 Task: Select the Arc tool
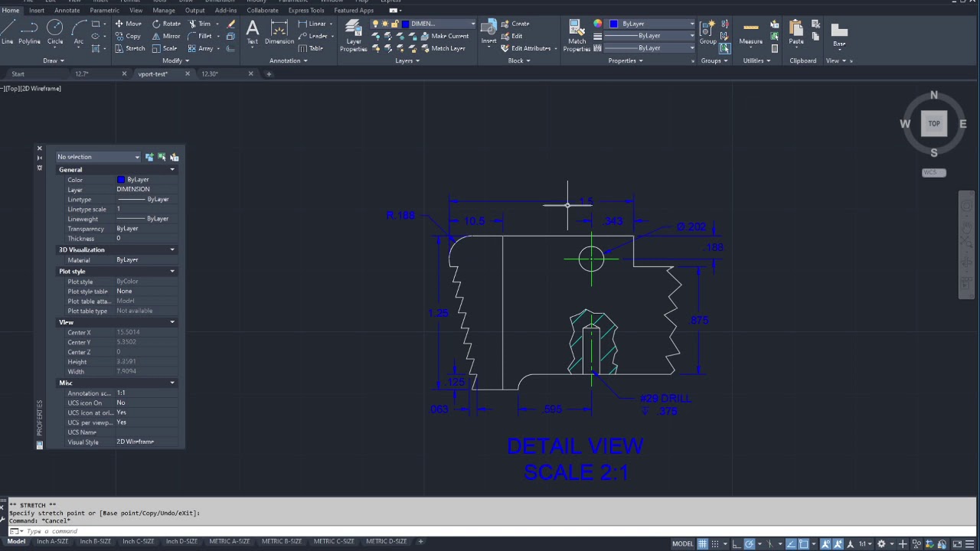pos(79,32)
